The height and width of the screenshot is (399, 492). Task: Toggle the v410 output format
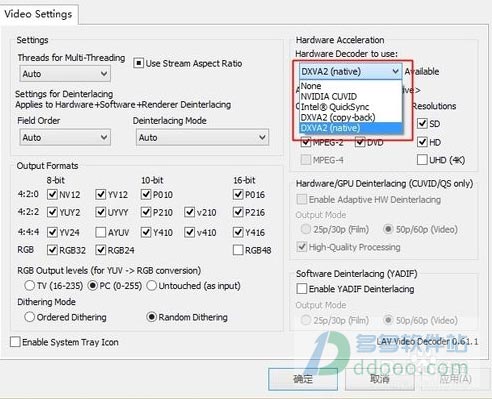(189, 232)
